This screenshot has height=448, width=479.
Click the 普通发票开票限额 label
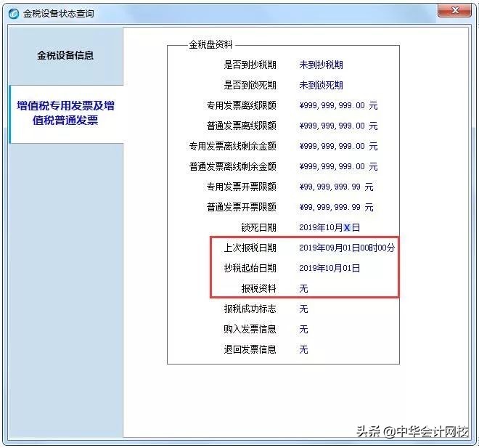pyautogui.click(x=242, y=207)
